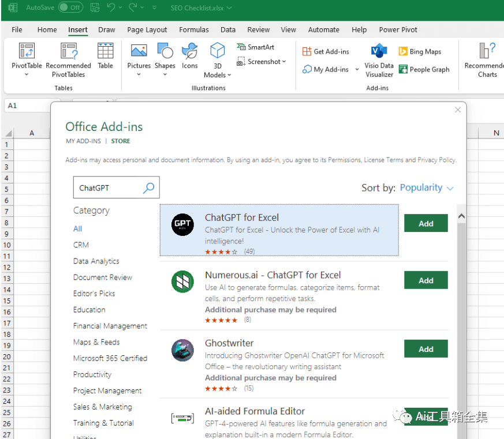Switch to the Formulas ribbon tab
Screen dimensions: 504x439
pyautogui.click(x=194, y=30)
